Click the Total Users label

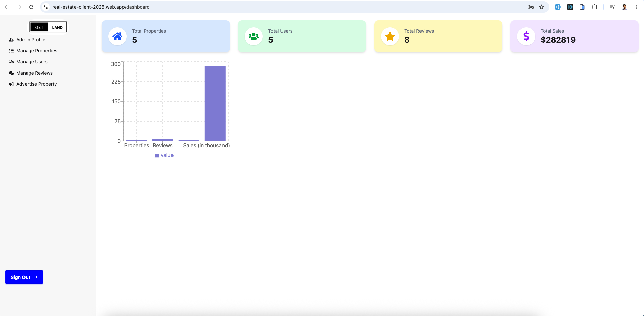280,31
